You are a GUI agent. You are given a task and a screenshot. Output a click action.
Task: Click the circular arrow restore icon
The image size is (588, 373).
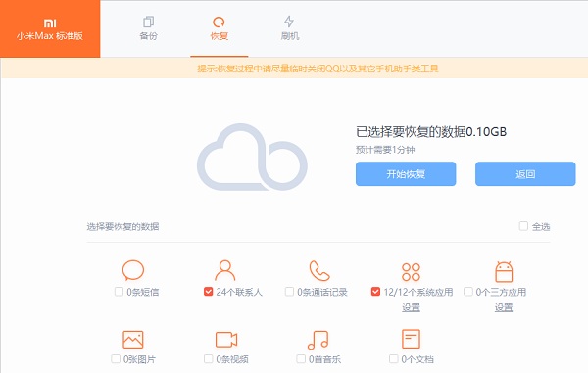[219, 23]
